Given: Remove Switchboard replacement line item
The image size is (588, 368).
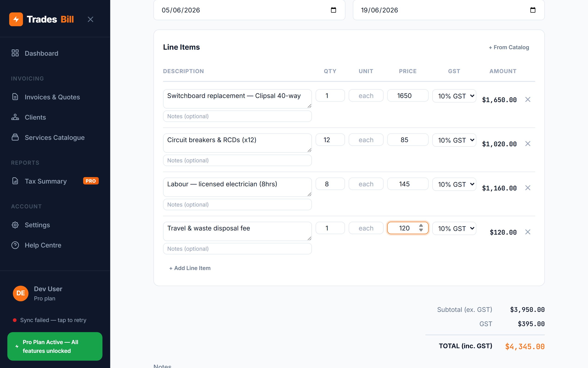Looking at the screenshot, I should pos(528,100).
